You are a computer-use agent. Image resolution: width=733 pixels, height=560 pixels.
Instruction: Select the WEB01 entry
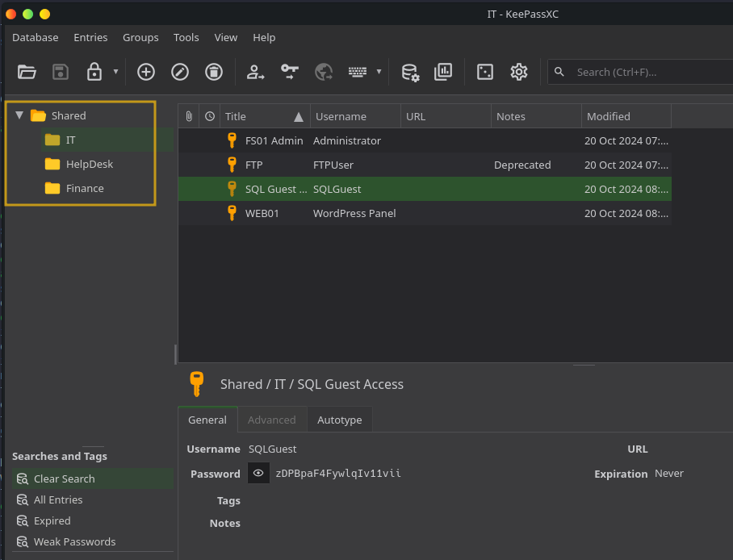pyautogui.click(x=425, y=213)
